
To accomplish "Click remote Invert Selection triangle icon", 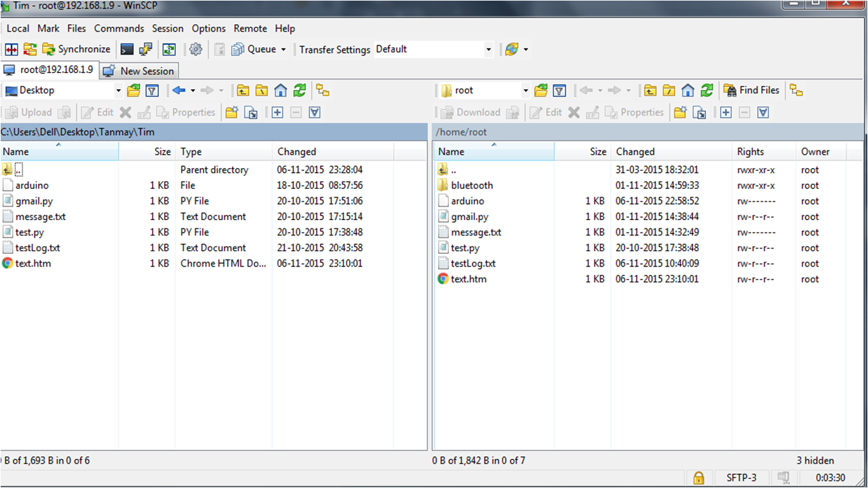I will click(x=763, y=113).
